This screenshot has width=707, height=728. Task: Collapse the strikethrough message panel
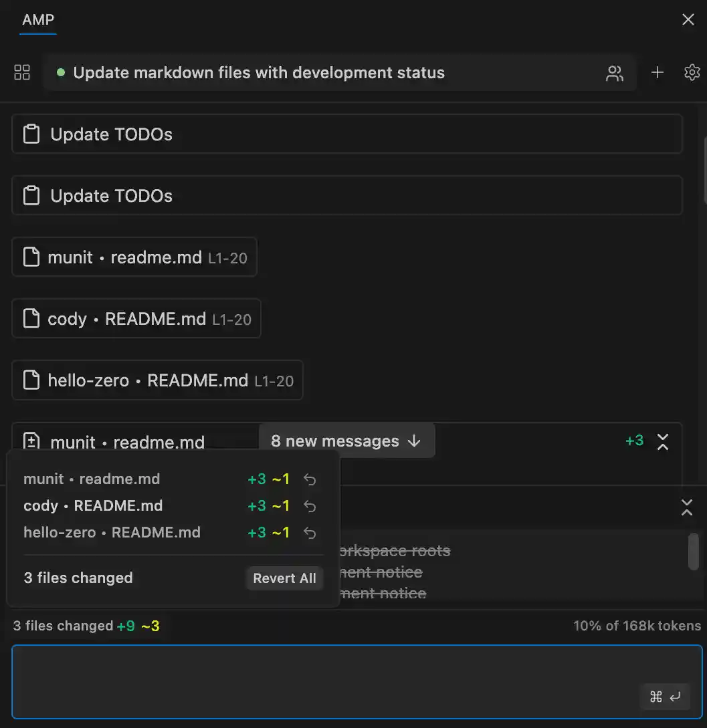(687, 509)
